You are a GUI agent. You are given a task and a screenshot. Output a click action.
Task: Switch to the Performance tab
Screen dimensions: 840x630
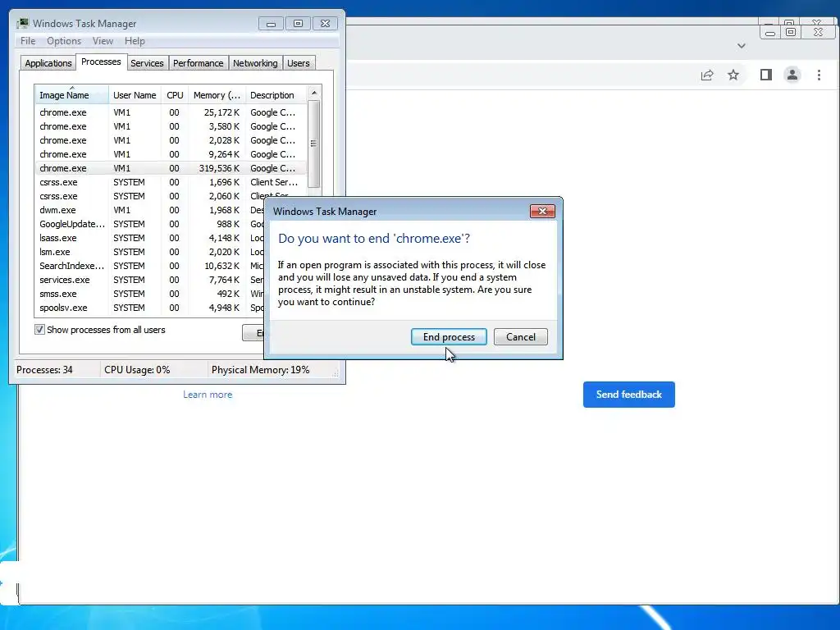click(x=199, y=63)
